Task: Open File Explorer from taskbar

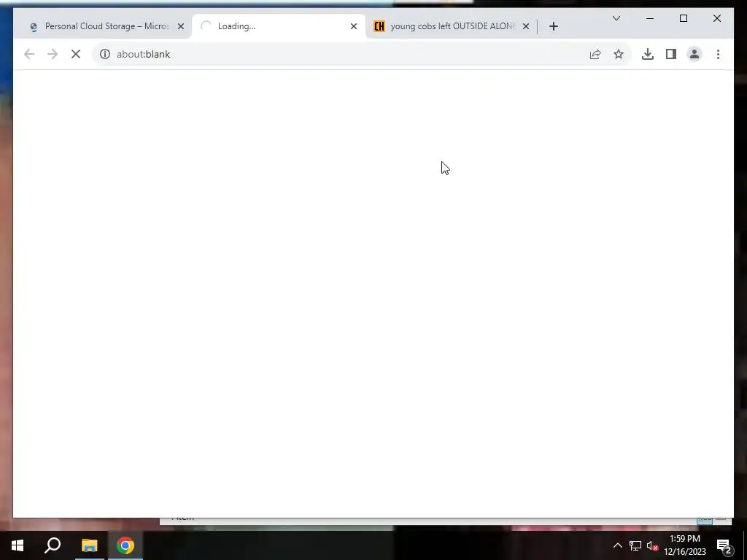Action: [89, 545]
